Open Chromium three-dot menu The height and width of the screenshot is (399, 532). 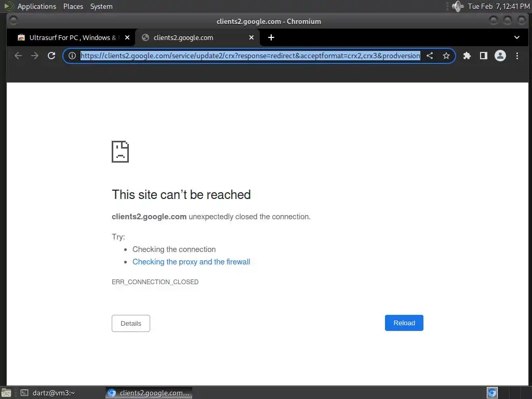(x=517, y=56)
